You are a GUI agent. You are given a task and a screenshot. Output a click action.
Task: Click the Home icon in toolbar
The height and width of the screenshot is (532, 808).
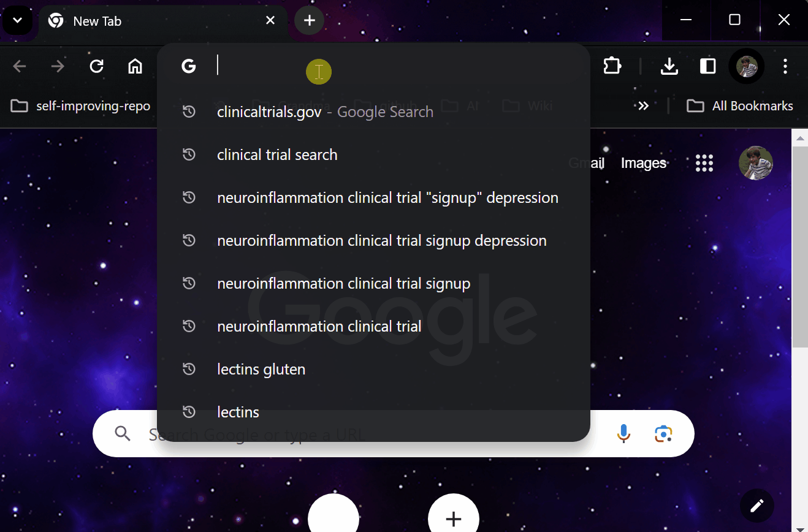point(135,66)
